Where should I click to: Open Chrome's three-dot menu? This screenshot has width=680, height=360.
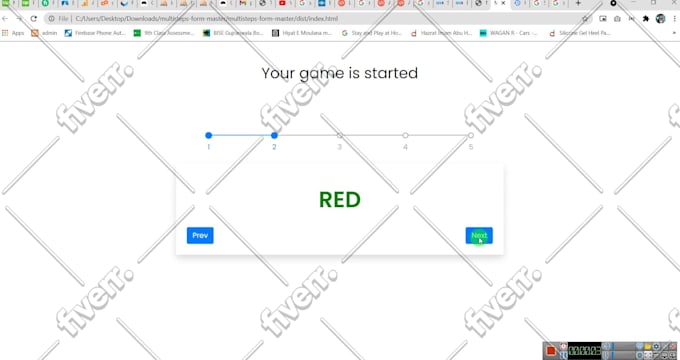click(674, 19)
